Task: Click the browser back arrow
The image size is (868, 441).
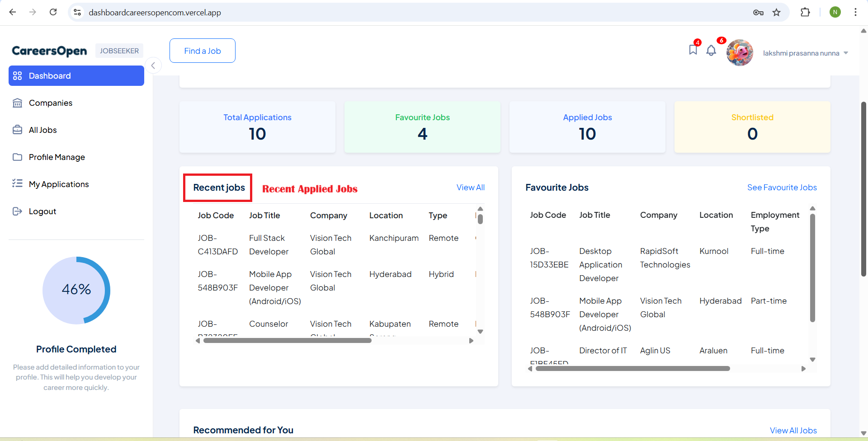Action: tap(13, 12)
